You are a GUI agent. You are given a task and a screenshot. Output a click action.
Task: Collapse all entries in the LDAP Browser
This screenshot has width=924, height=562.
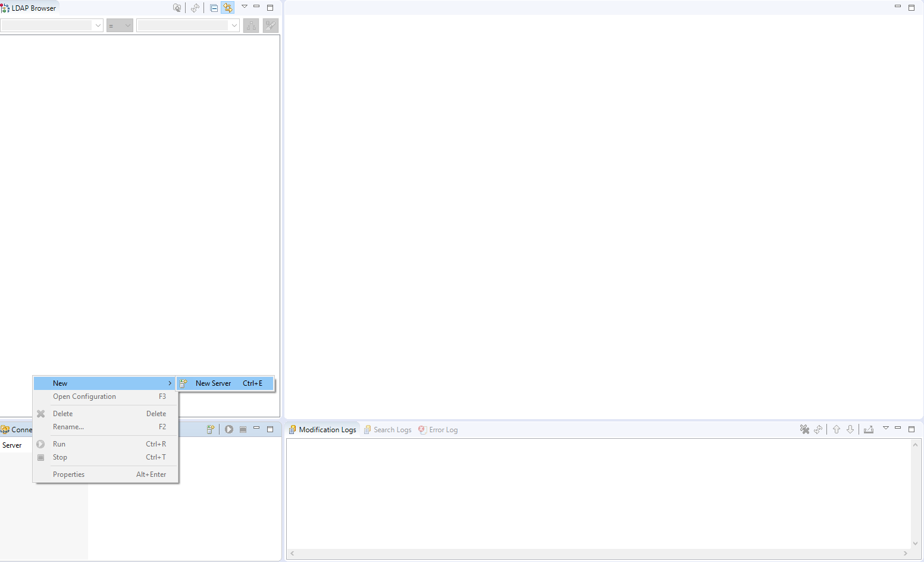[x=214, y=8]
